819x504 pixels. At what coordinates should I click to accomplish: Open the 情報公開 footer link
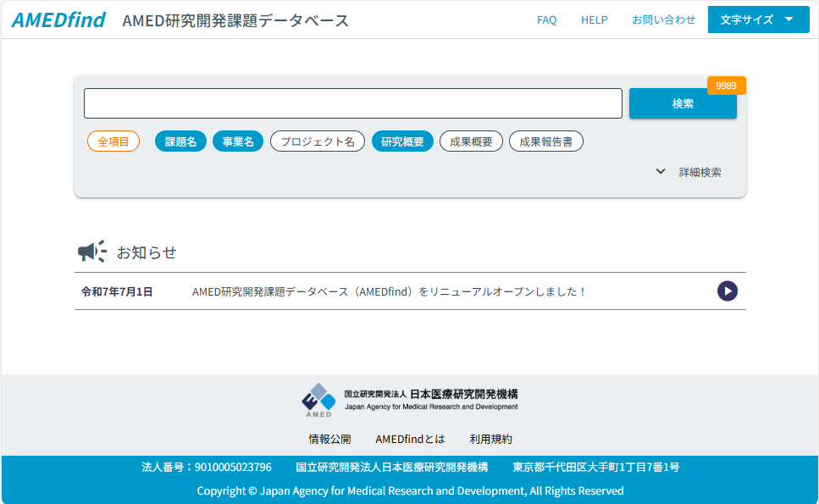[x=329, y=440]
